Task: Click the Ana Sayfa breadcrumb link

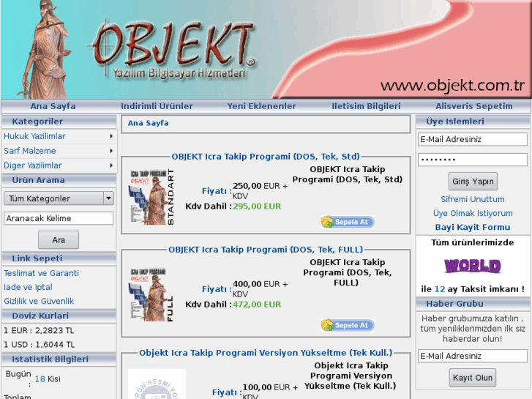Action: [x=148, y=123]
